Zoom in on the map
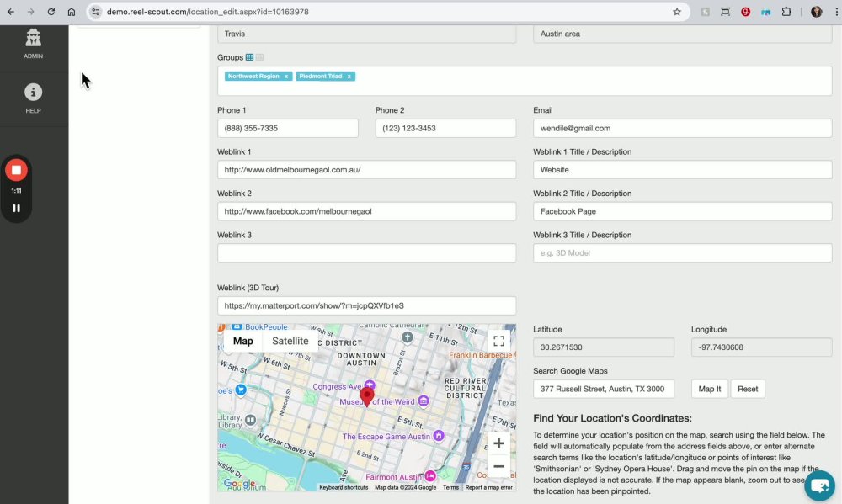This screenshot has height=504, width=842. (x=498, y=443)
